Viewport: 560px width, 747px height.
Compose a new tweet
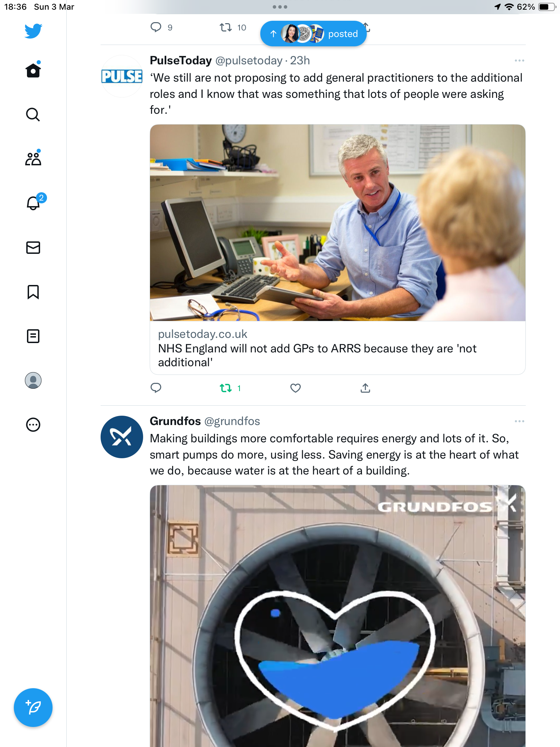(x=33, y=708)
